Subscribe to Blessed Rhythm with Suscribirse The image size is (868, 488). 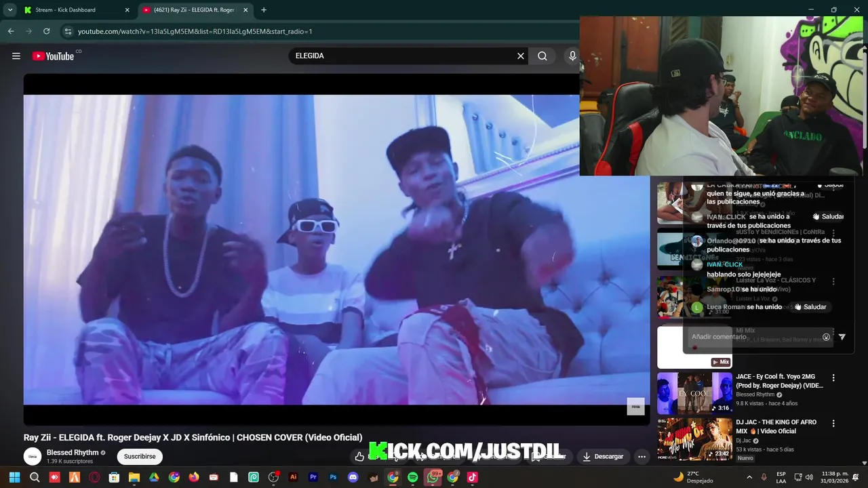coord(140,456)
